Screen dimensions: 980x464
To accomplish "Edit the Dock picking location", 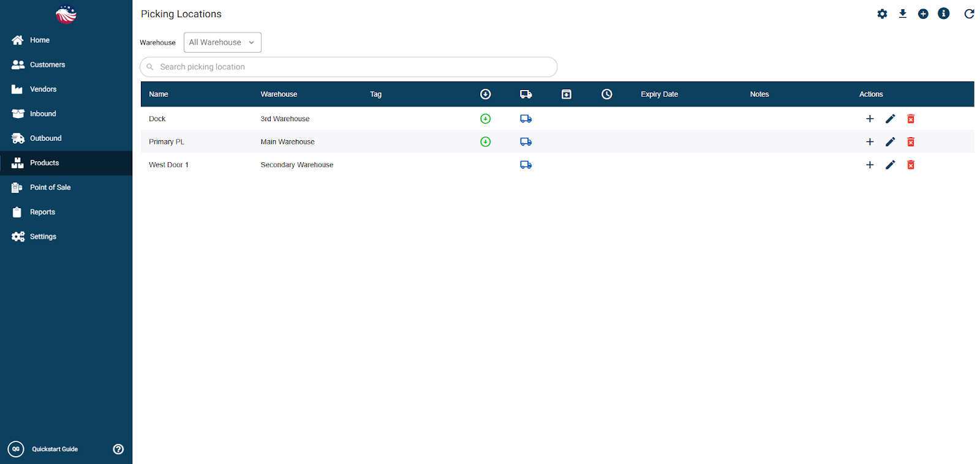I will pyautogui.click(x=891, y=119).
